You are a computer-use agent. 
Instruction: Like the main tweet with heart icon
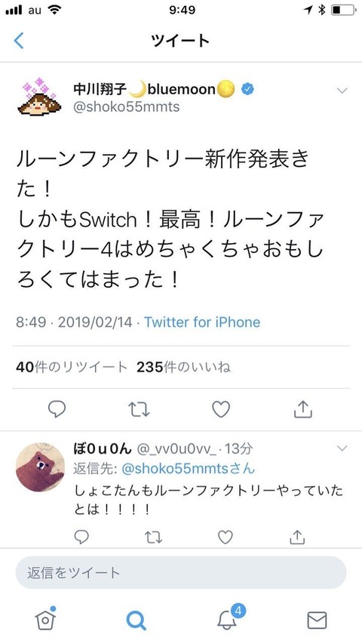tap(221, 409)
